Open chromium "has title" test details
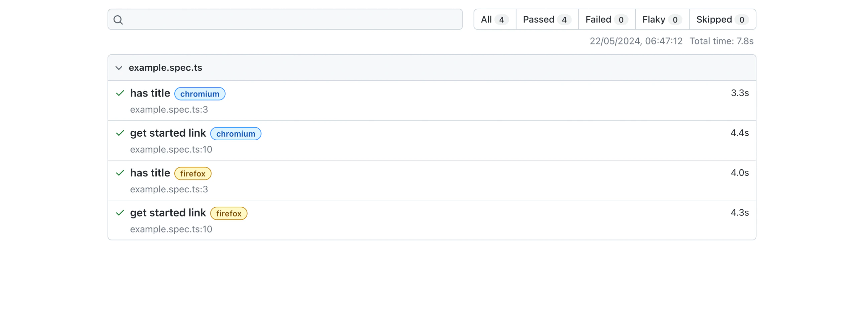868x334 pixels. point(150,93)
